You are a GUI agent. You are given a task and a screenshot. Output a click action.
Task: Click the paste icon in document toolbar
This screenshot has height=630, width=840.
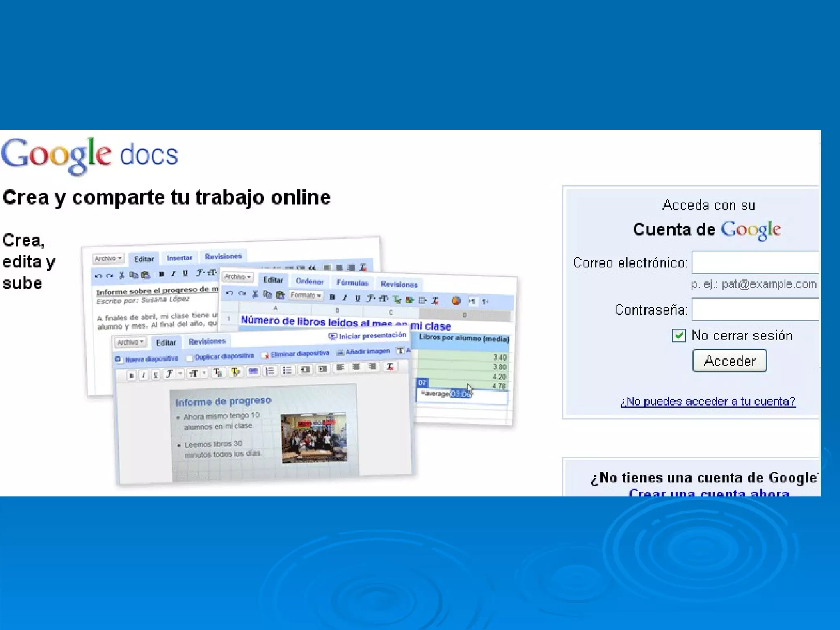pos(145,275)
